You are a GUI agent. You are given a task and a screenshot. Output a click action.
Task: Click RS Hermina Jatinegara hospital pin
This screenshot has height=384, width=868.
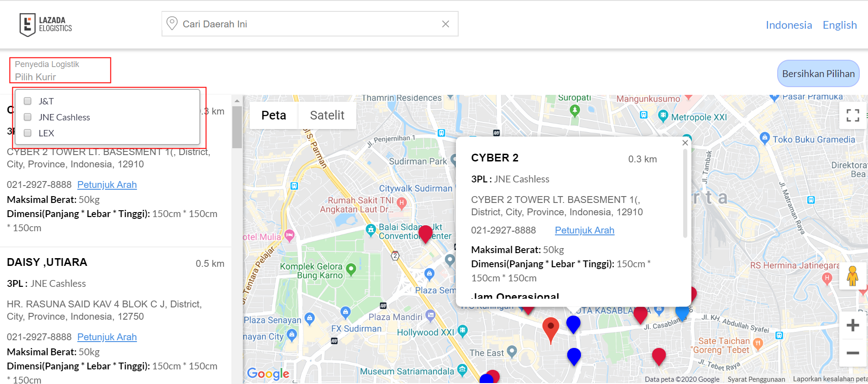click(x=827, y=278)
